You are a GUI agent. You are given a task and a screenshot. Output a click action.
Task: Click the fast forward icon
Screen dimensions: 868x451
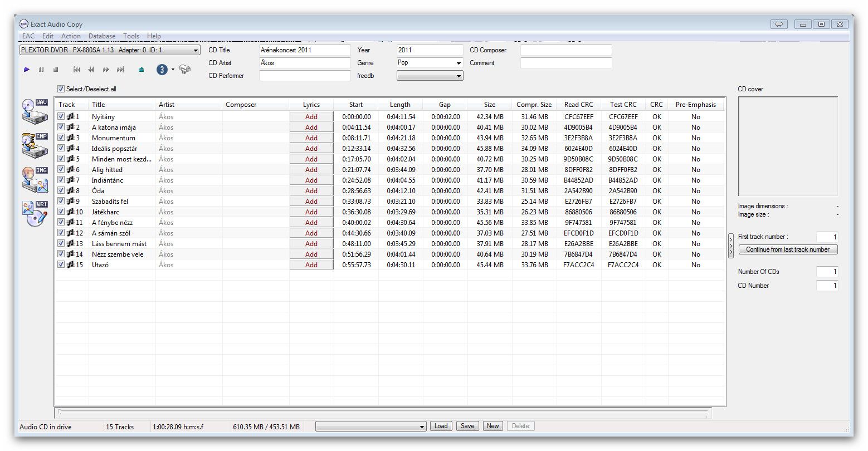coord(106,70)
